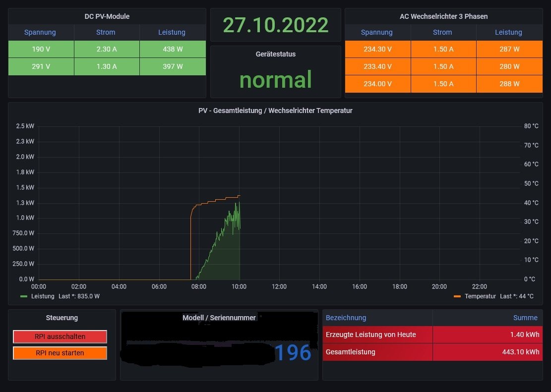
Task: Open the Steuerung panel title menu
Action: [62, 318]
